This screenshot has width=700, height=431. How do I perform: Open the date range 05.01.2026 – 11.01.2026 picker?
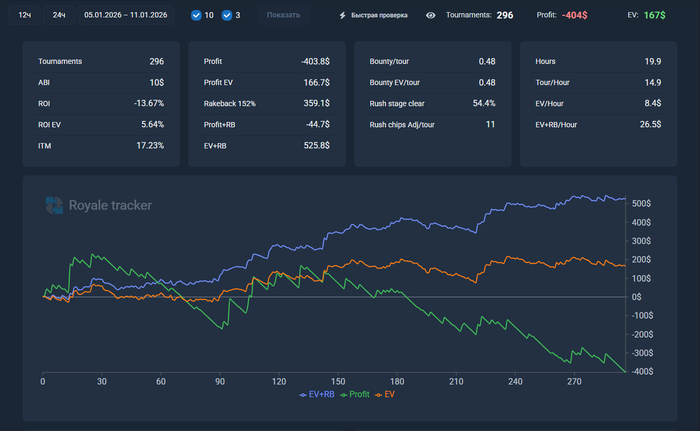pos(125,15)
